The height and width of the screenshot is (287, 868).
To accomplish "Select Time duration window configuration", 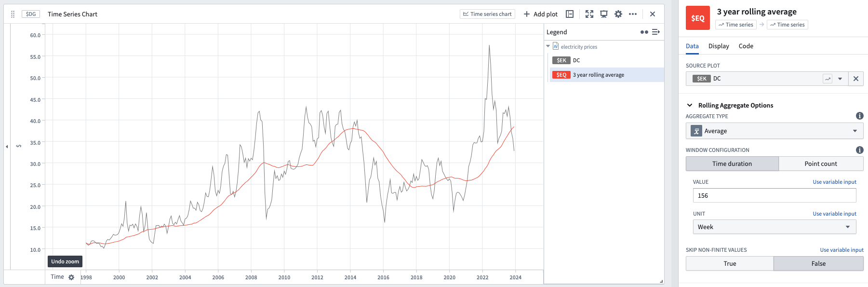I will pyautogui.click(x=732, y=164).
